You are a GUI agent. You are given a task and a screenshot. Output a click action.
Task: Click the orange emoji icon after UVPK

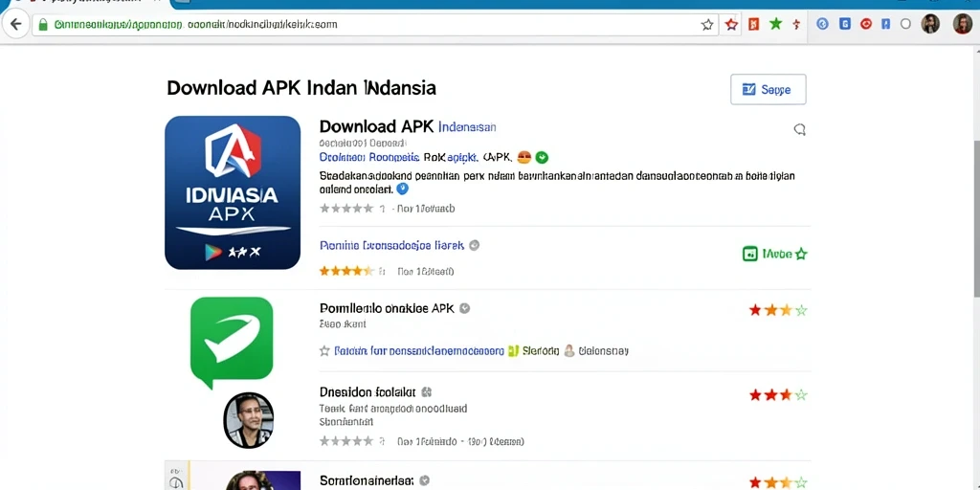pyautogui.click(x=524, y=157)
